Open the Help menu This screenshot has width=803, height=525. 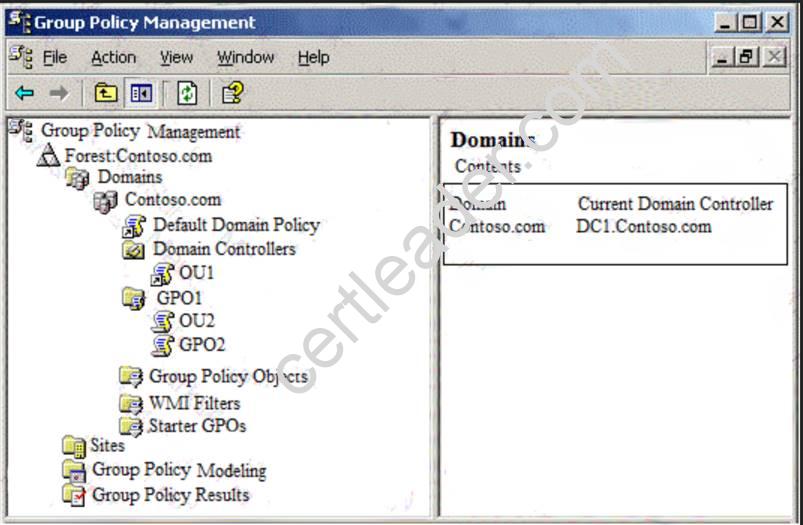(x=313, y=57)
